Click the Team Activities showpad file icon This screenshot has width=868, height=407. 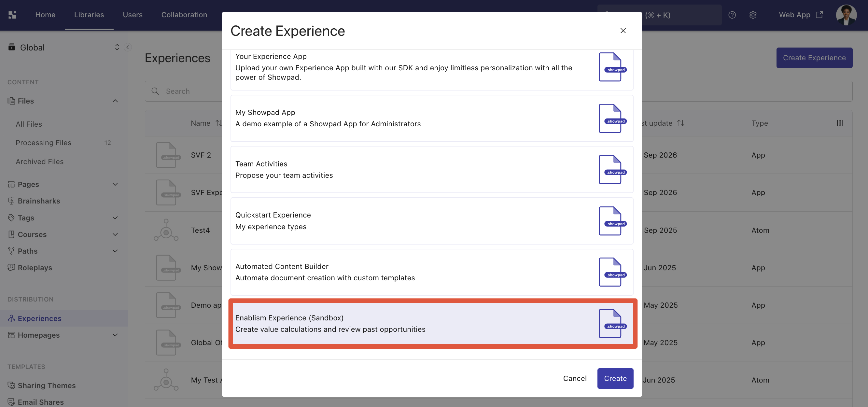pos(612,169)
